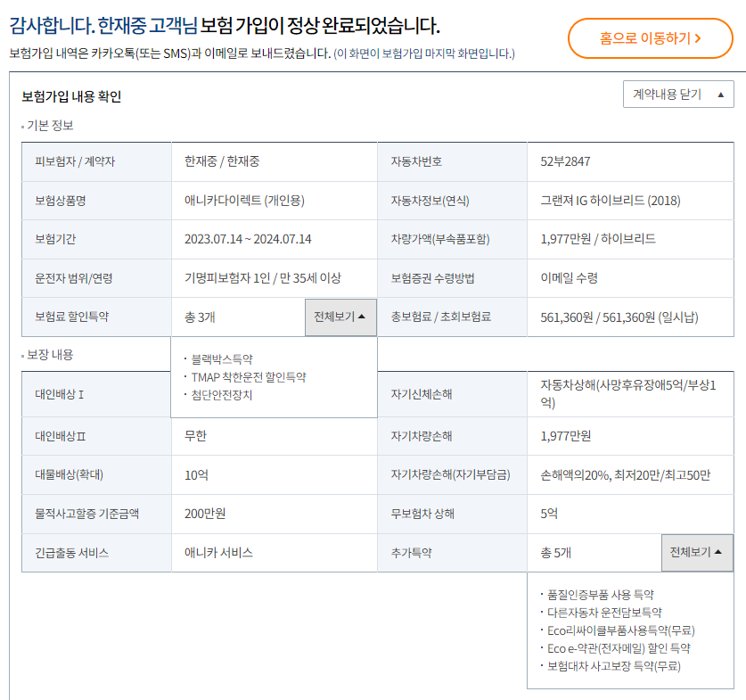The image size is (746, 700).
Task: Toggle 전체보기 for 보험료 할인특약
Action: click(340, 317)
